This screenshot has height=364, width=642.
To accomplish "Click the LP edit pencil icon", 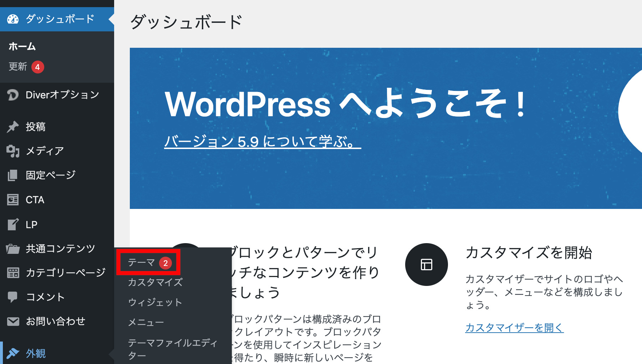I will click(13, 224).
